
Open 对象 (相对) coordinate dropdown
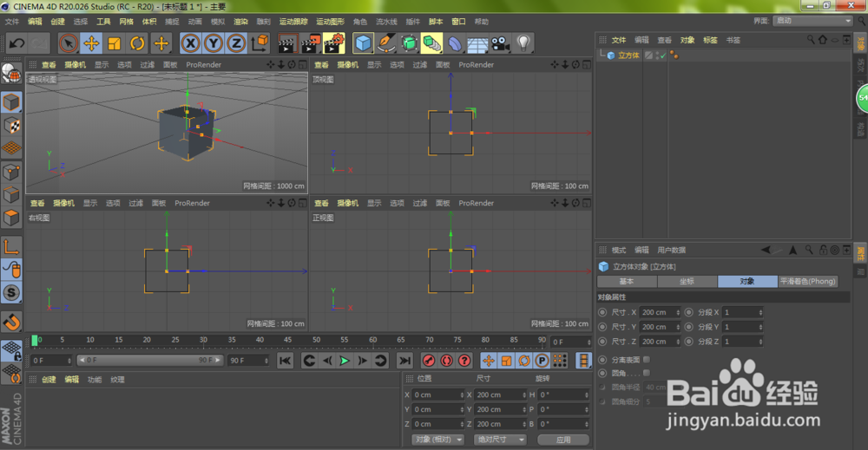pos(438,440)
